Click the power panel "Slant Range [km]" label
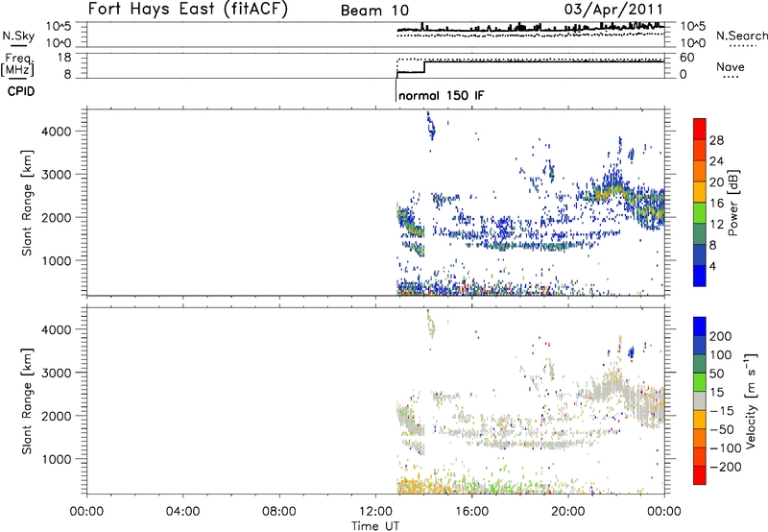The width and height of the screenshot is (768, 532). click(x=27, y=203)
